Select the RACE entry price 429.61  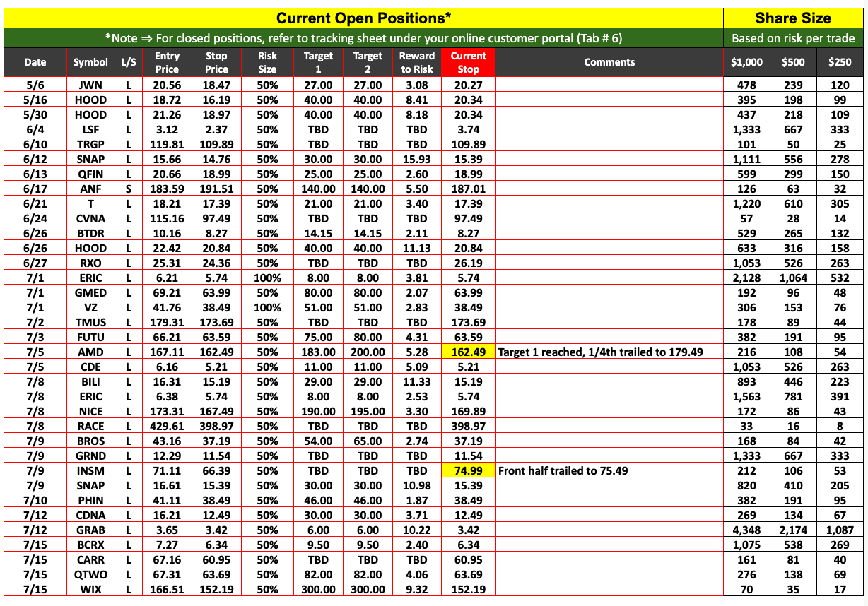[167, 426]
